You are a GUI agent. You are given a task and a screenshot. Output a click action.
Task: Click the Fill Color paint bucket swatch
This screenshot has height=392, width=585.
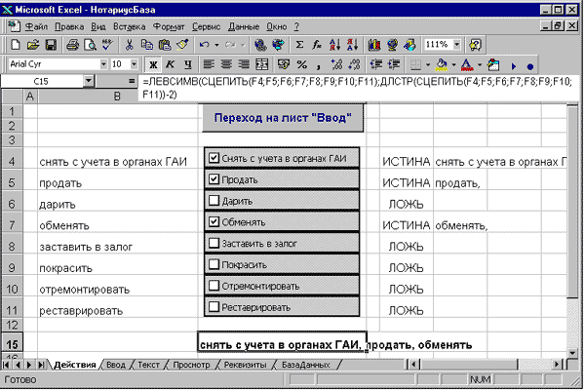[x=442, y=65]
